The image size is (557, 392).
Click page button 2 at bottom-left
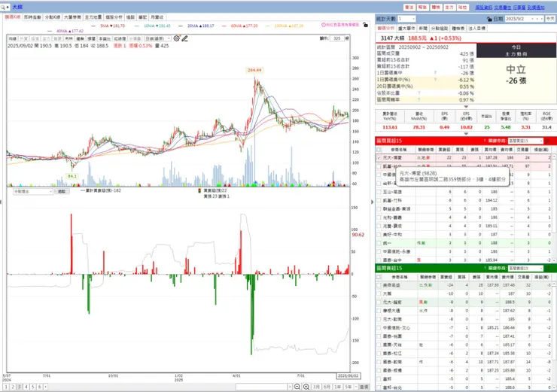[x=13, y=387]
